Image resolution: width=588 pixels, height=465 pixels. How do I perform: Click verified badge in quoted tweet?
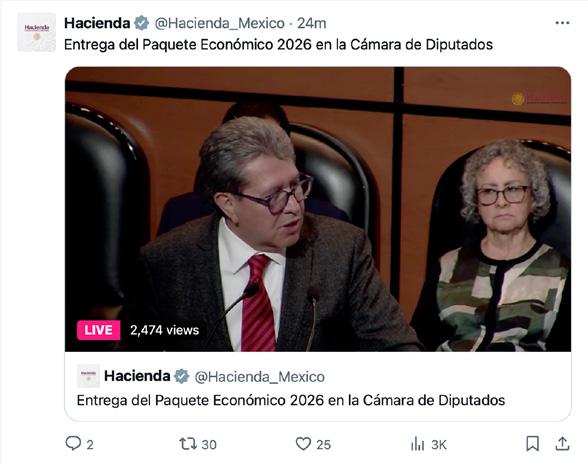point(182,376)
